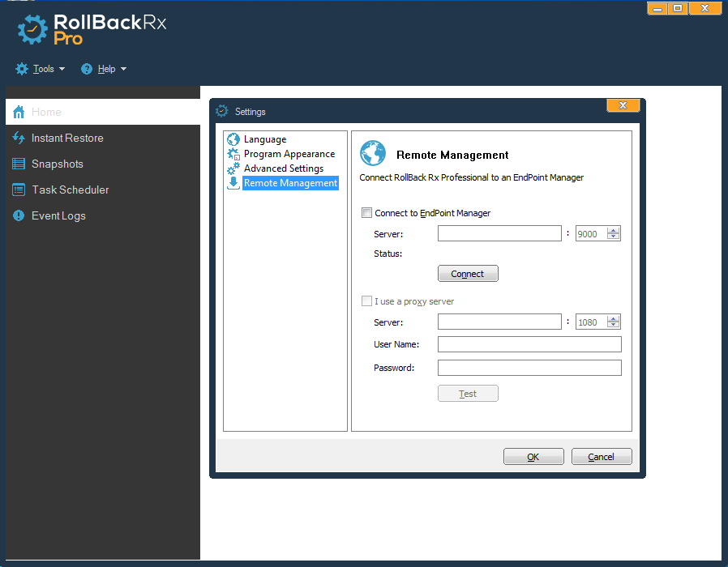
Task: View the Event Logs section
Action: 103,215
